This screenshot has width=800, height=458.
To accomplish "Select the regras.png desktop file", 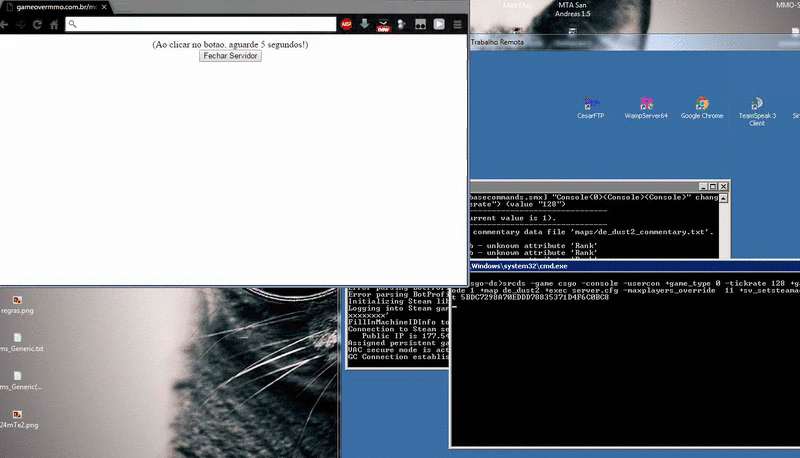I will [x=17, y=304].
